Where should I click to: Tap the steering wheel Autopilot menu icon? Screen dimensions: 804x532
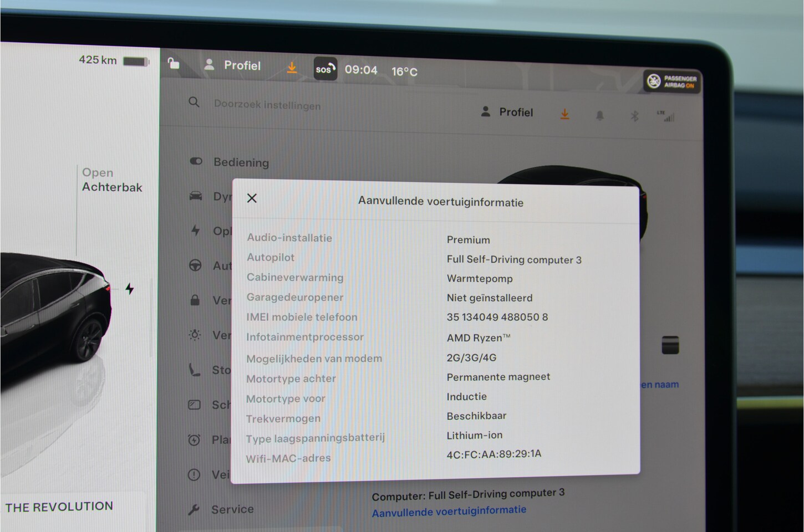click(x=195, y=265)
